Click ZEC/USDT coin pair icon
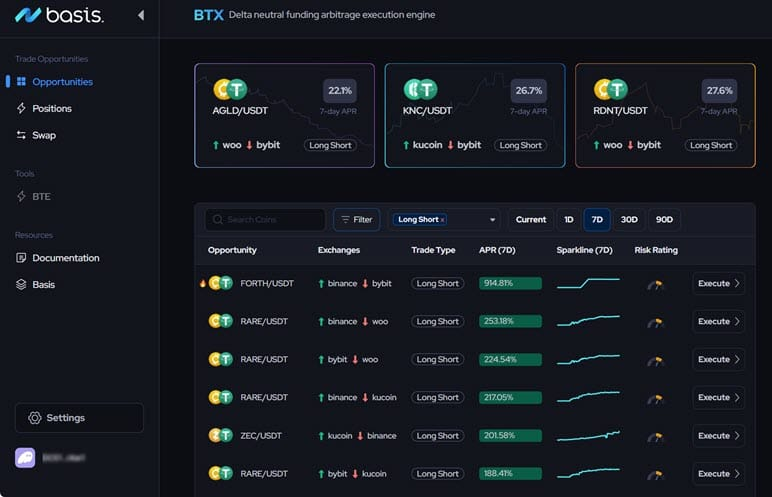Image resolution: width=772 pixels, height=497 pixels. [221, 435]
